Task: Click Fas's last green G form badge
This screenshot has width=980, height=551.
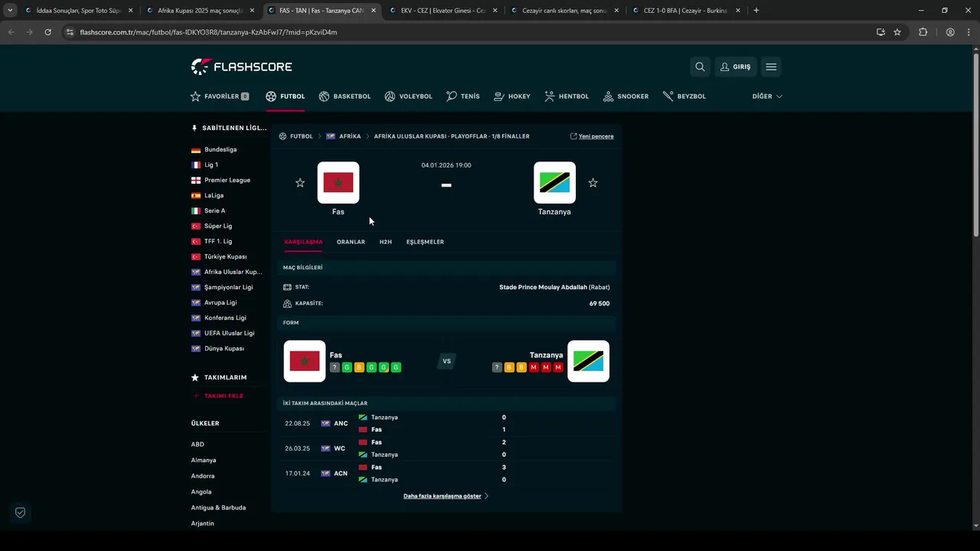Action: pos(396,367)
